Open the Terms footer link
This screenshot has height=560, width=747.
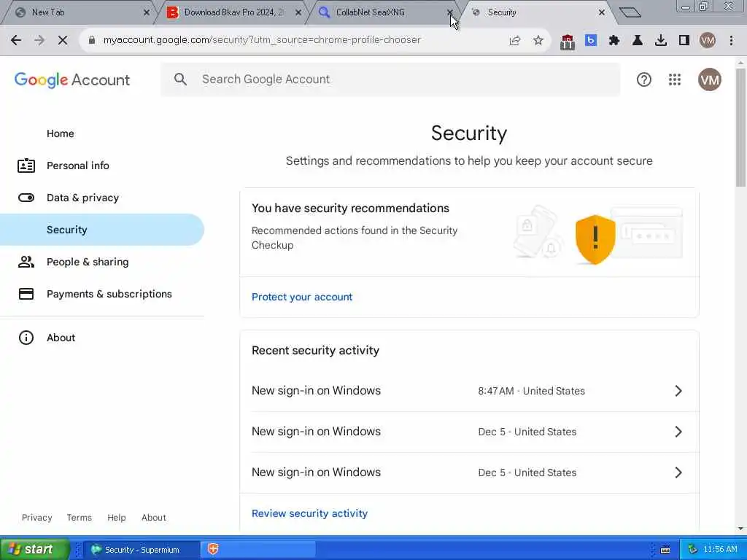point(79,518)
